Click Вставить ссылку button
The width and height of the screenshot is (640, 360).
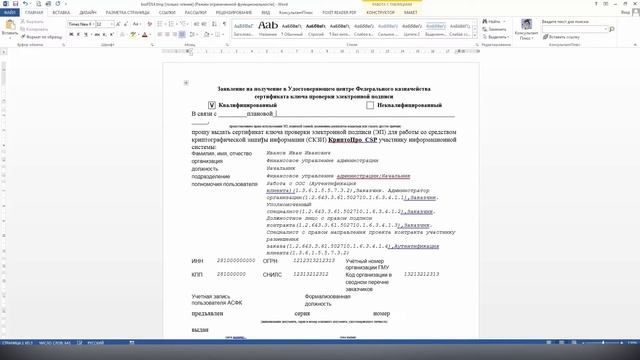pos(561,37)
